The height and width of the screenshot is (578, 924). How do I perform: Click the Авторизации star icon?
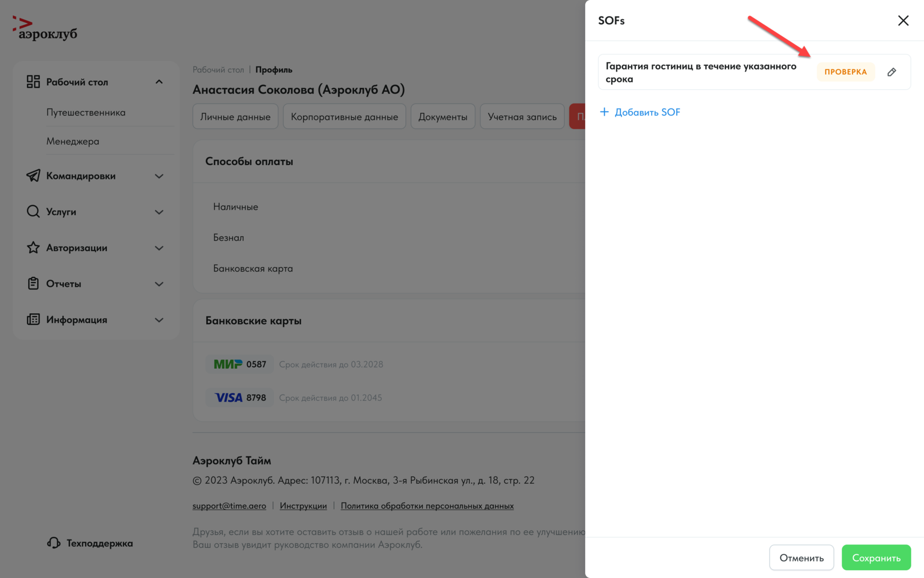(33, 248)
